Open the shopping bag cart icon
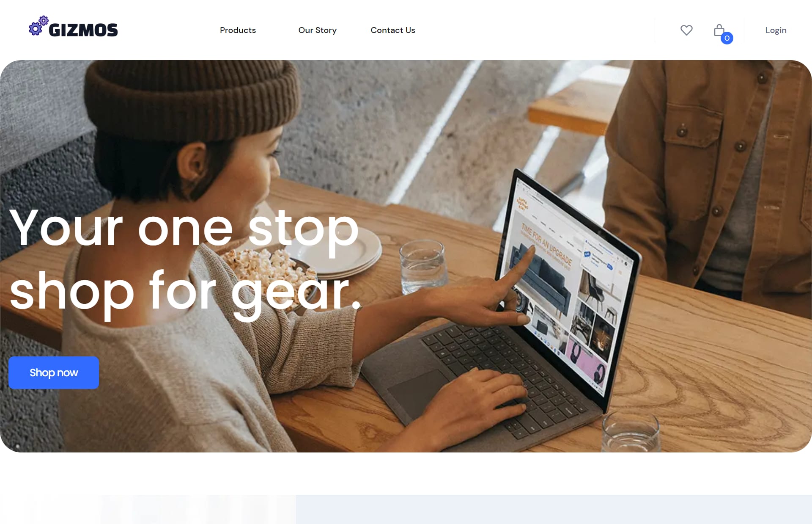Screen dimensions: 812x524 (x=719, y=30)
